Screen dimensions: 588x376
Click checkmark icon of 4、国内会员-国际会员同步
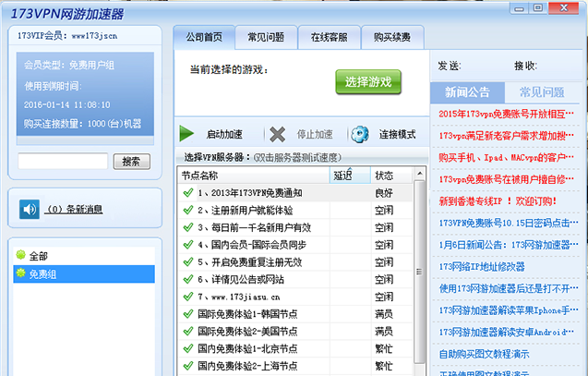[188, 245]
